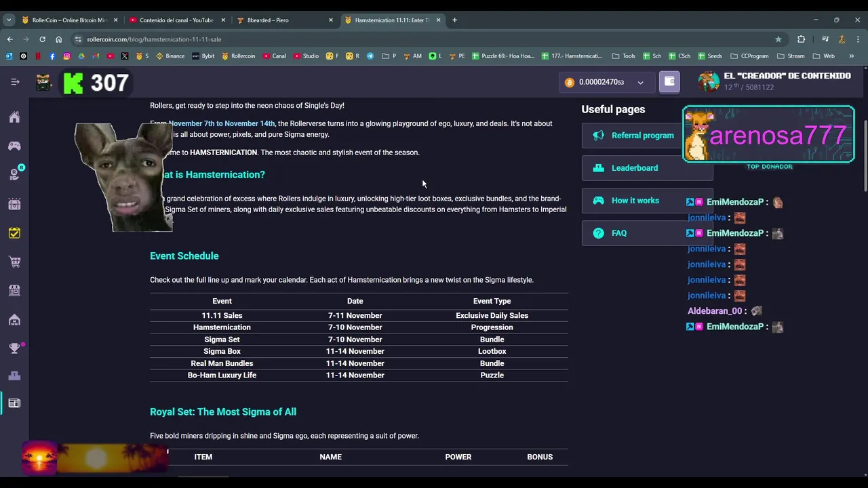
Task: Open the shopping cart store icon
Action: pos(14,262)
